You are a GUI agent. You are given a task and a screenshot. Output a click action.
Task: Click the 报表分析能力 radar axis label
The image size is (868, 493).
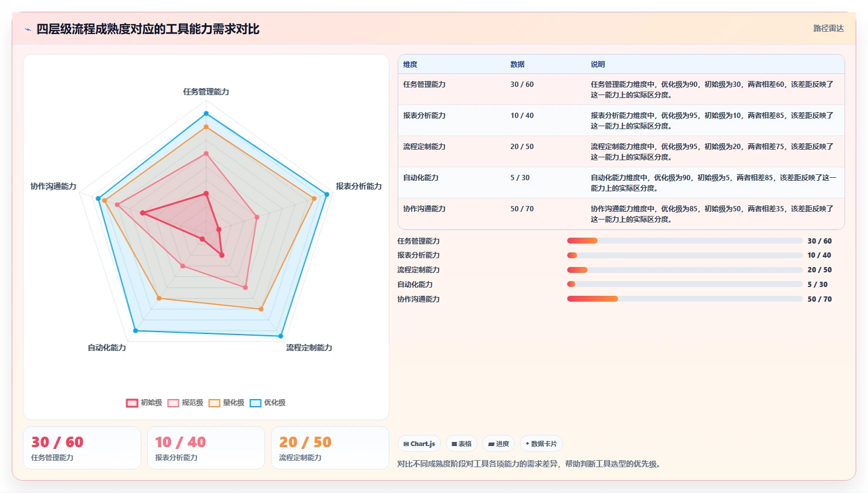click(358, 186)
